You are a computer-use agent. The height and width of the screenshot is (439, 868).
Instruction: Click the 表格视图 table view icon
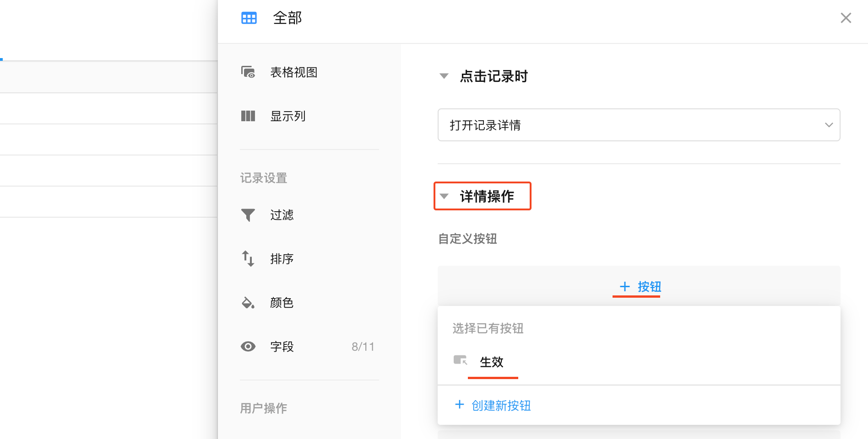pos(248,72)
